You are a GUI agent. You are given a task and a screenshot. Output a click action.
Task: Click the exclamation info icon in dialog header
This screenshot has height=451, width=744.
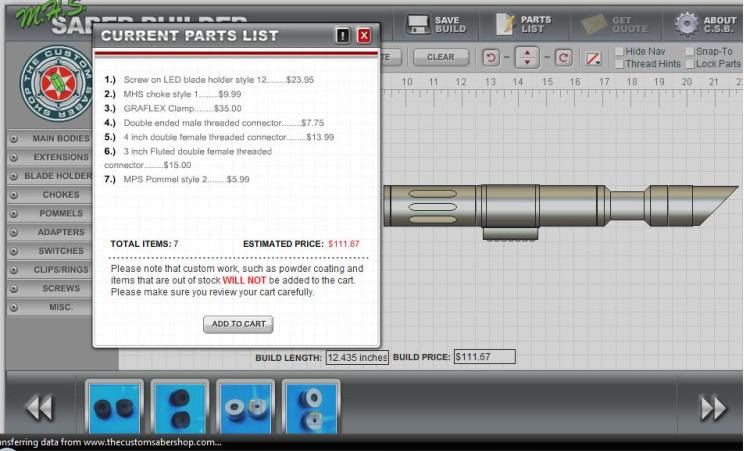pos(344,35)
